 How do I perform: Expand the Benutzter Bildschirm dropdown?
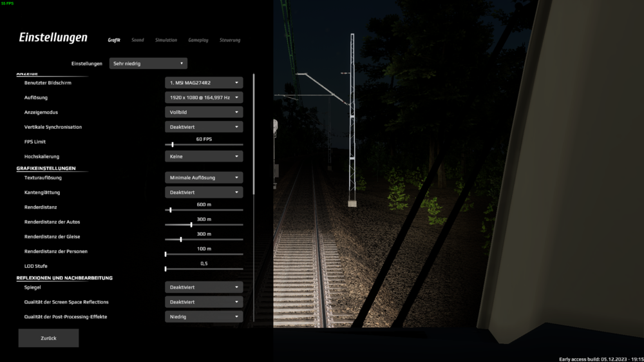pyautogui.click(x=204, y=82)
